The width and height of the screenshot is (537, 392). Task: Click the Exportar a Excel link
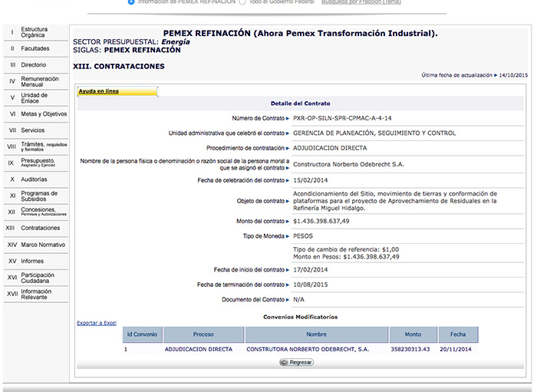coord(97,323)
